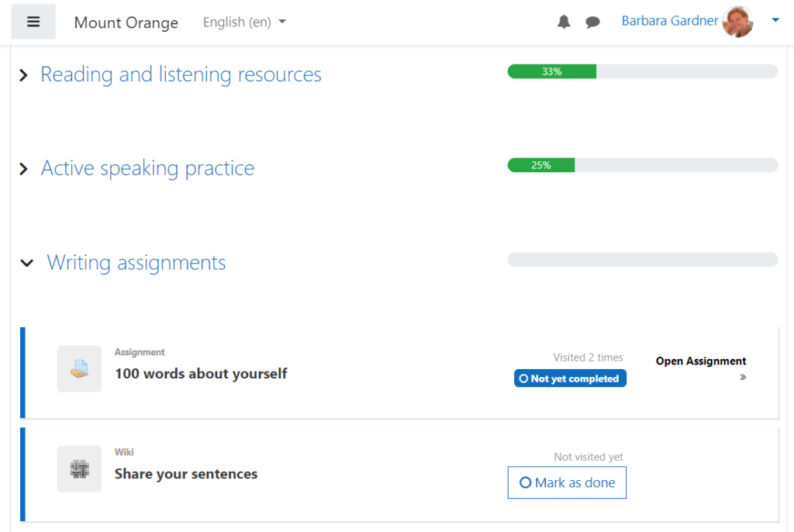Viewport: 794px width, 532px height.
Task: Expand the Active speaking practice section
Action: click(23, 169)
